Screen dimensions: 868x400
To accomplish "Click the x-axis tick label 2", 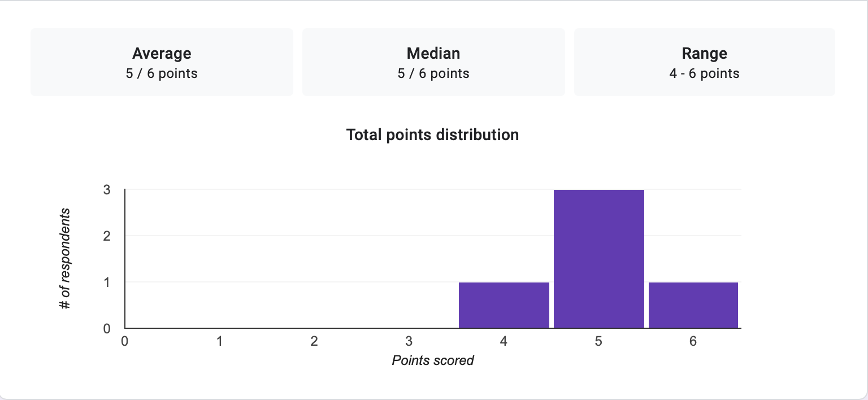I will click(314, 341).
